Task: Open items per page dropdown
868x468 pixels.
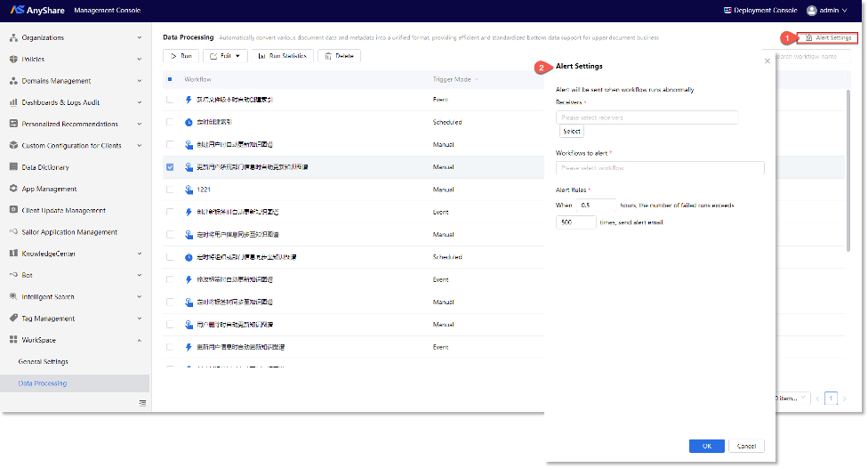Action: [x=792, y=399]
